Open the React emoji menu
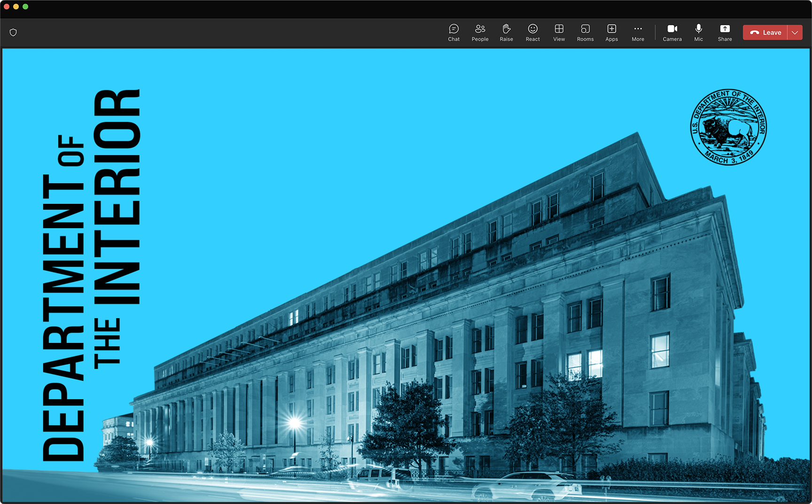812x504 pixels. 532,32
